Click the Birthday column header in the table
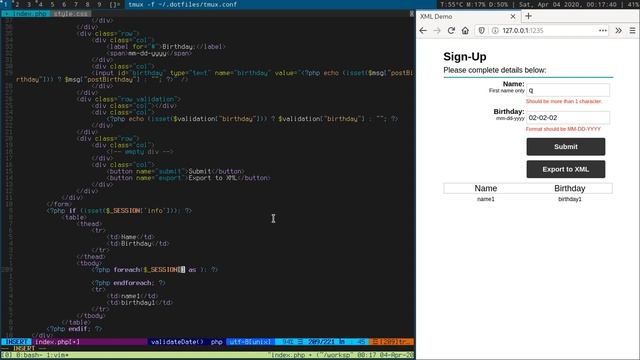This screenshot has width=640, height=360. (570, 188)
